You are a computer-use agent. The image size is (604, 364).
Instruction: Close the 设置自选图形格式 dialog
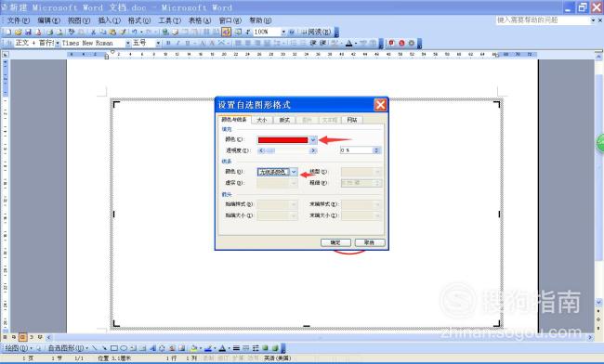click(x=380, y=105)
